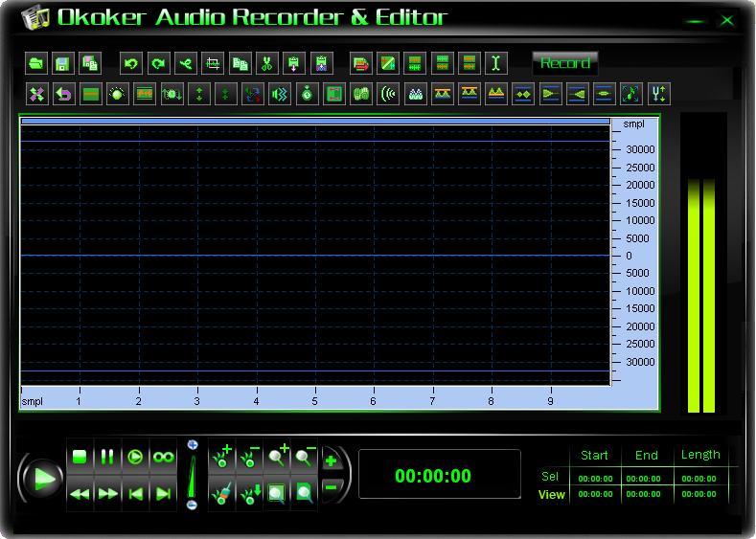
Task: Start recording with the Record button
Action: coord(565,63)
